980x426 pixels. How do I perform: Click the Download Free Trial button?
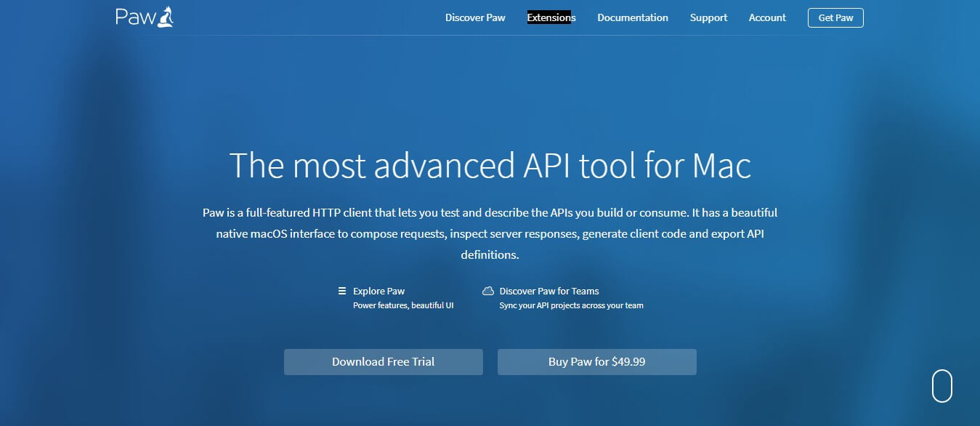(384, 362)
